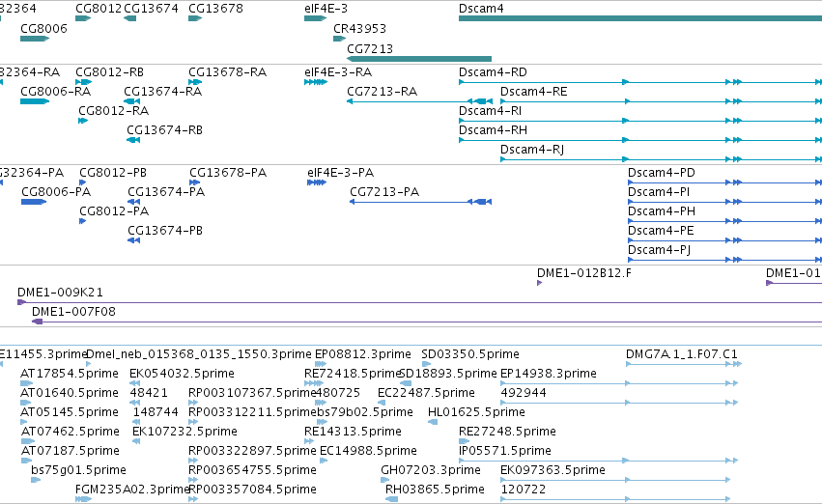Click the CG13678 gene label
The height and width of the screenshot is (504, 822).
(x=215, y=9)
